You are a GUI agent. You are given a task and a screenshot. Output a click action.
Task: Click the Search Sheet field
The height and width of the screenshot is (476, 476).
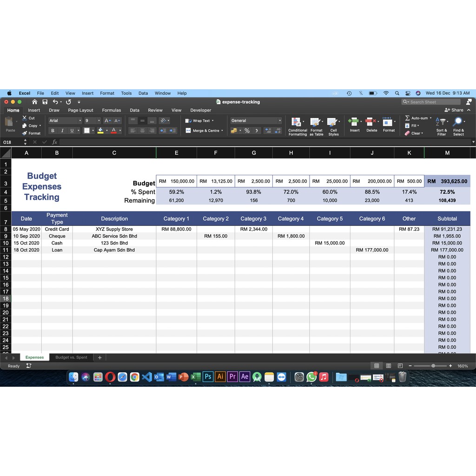click(x=431, y=102)
